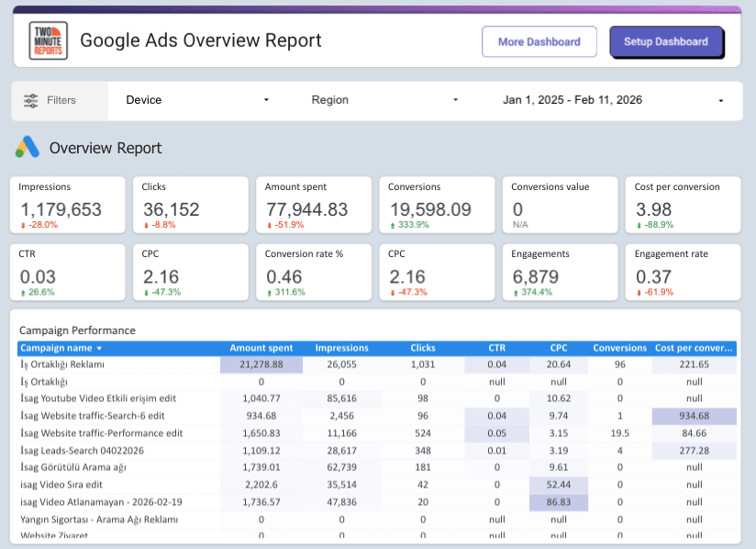Click the Conversions column header
Viewport: 756px width, 549px height.
[619, 349]
